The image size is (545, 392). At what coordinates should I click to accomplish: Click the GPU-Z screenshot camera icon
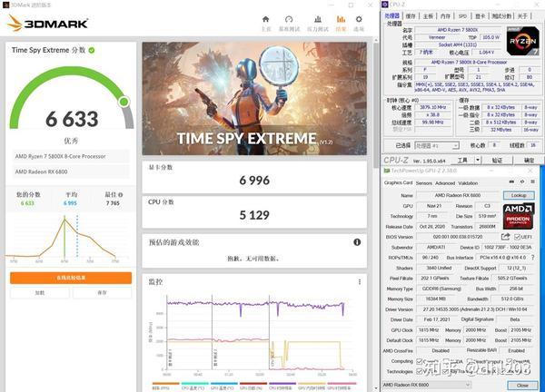(x=511, y=181)
